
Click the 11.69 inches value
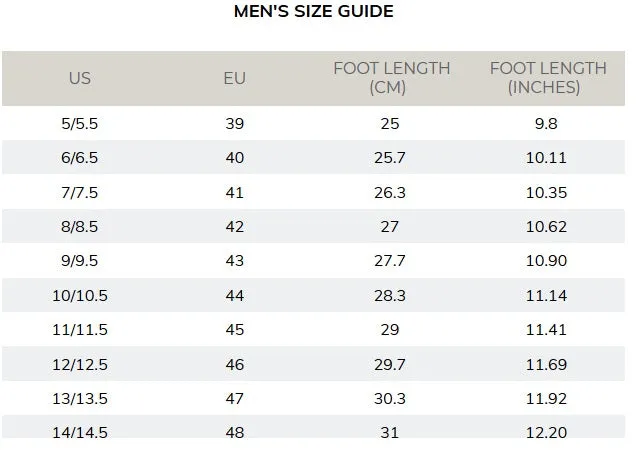coord(546,364)
